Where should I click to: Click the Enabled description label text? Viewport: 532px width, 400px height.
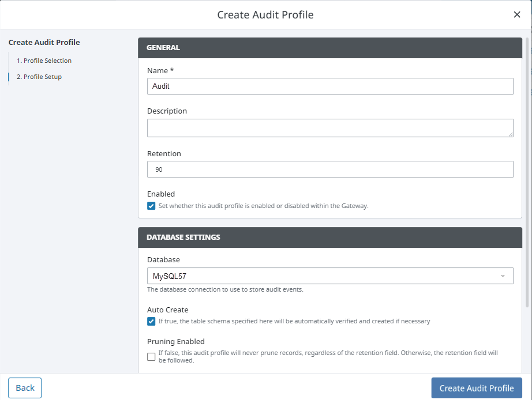263,206
